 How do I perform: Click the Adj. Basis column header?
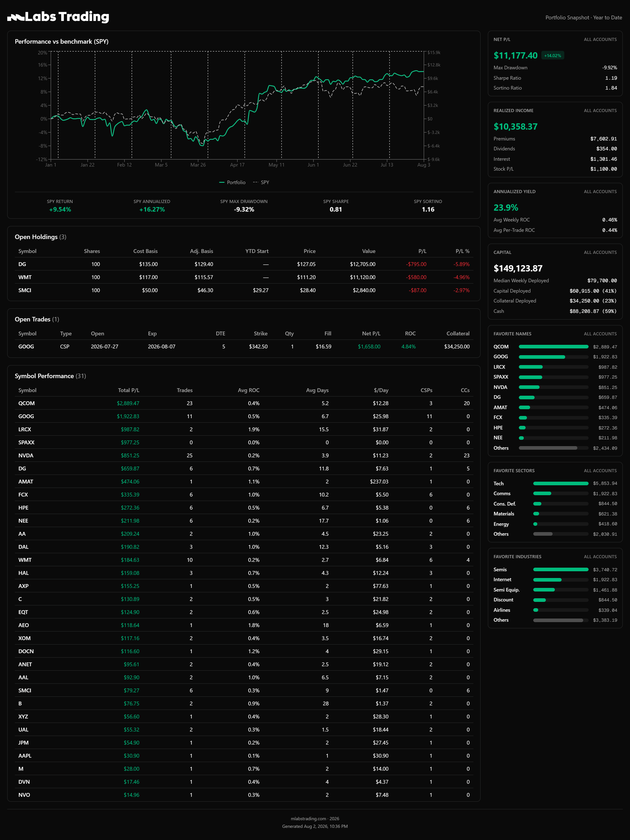pyautogui.click(x=202, y=251)
